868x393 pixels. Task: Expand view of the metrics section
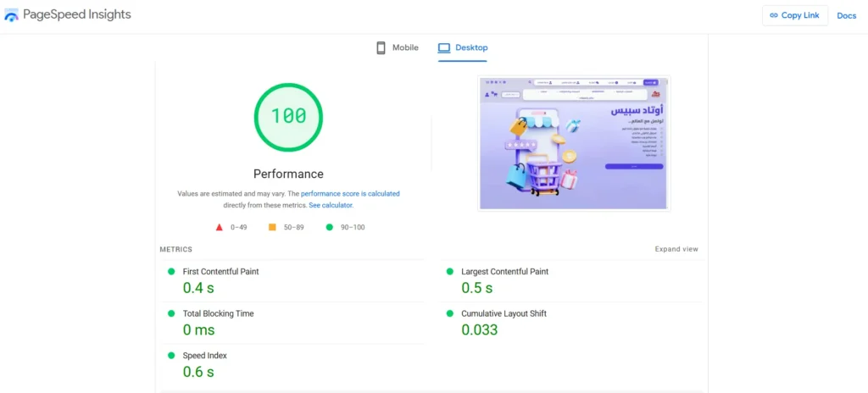[x=676, y=249]
